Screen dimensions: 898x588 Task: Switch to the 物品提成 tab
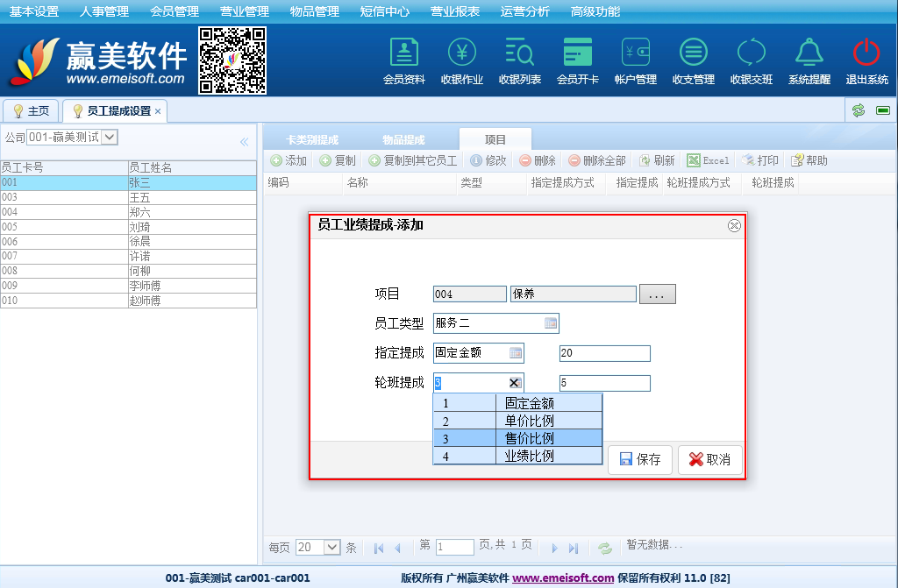(403, 140)
